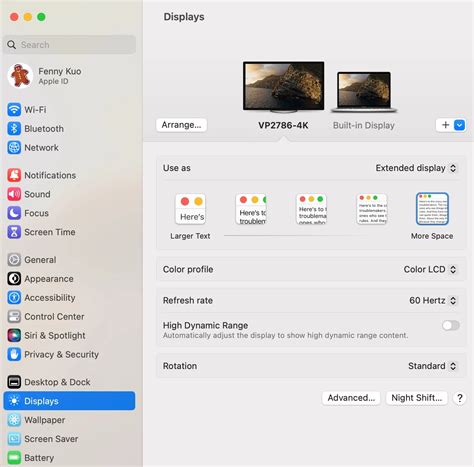Open the Privacy & Security hand icon
The image size is (474, 467).
click(x=14, y=354)
